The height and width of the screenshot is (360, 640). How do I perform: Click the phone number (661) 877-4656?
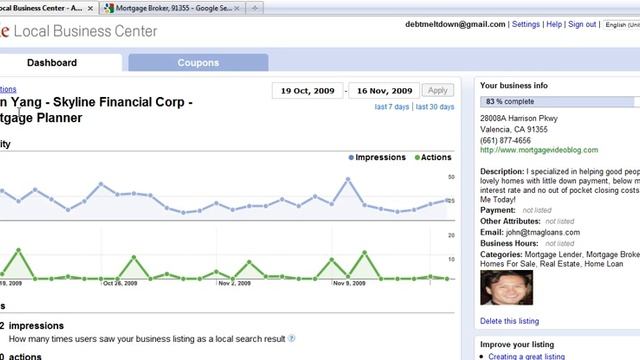pos(505,140)
